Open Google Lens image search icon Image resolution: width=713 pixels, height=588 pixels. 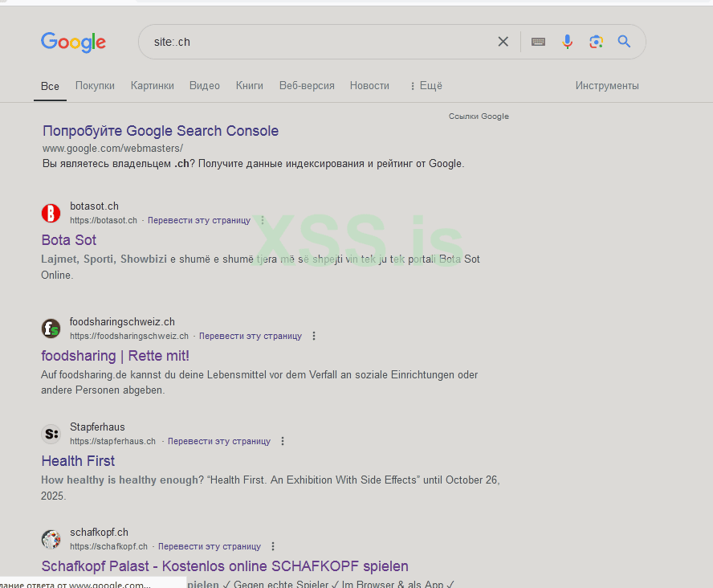click(x=596, y=42)
